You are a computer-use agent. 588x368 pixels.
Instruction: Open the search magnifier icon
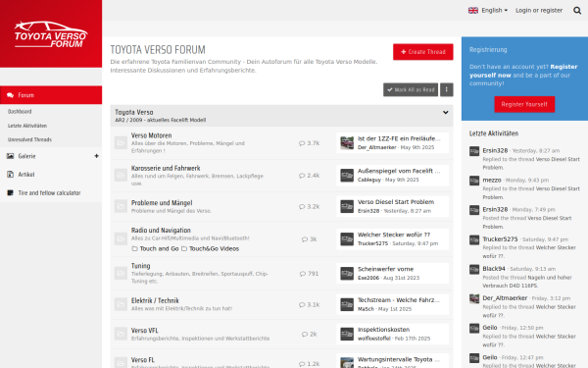click(577, 11)
